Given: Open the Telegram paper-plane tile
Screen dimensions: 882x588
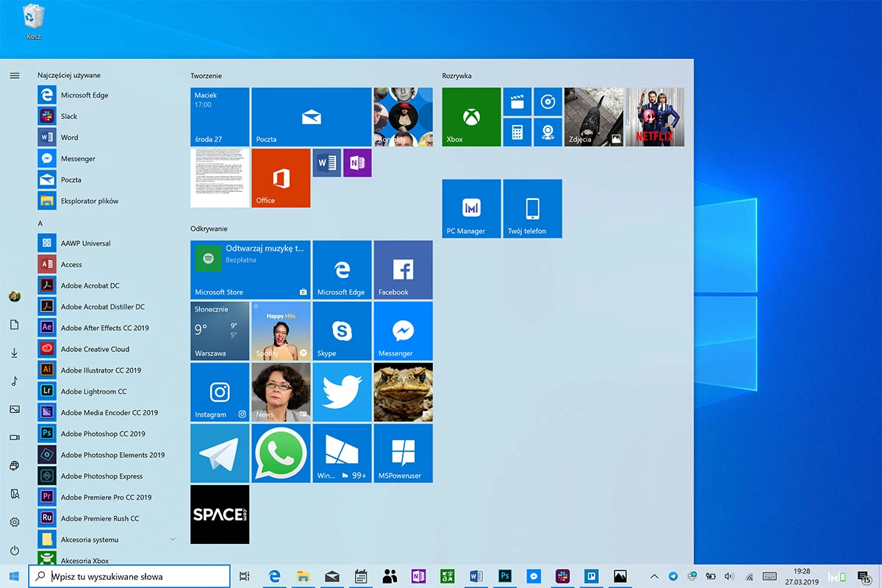Looking at the screenshot, I should tap(220, 453).
